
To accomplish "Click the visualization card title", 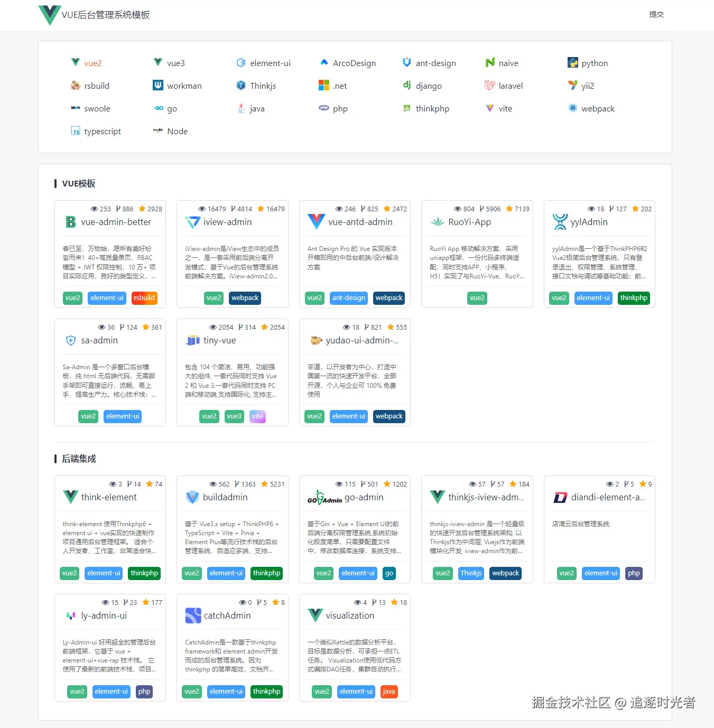I will pos(350,615).
